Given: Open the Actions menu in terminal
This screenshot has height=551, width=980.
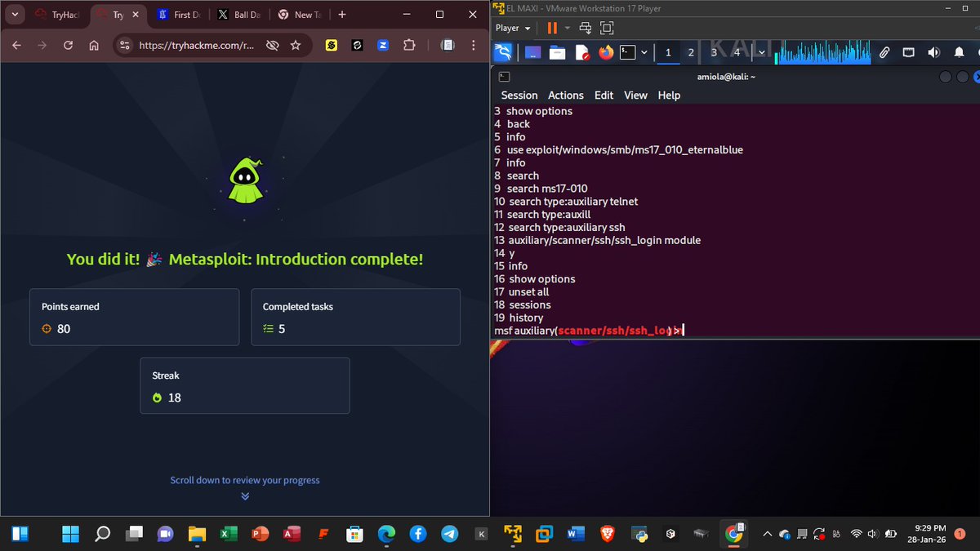Looking at the screenshot, I should click(566, 96).
